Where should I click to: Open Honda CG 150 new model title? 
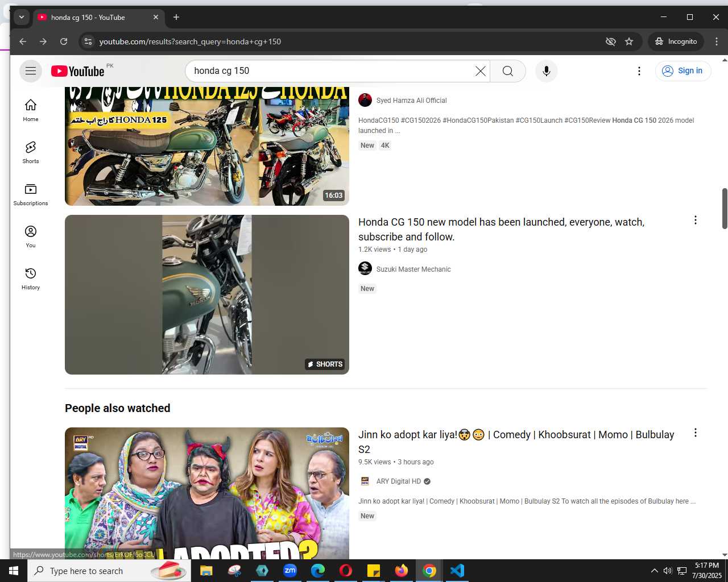[501, 230]
